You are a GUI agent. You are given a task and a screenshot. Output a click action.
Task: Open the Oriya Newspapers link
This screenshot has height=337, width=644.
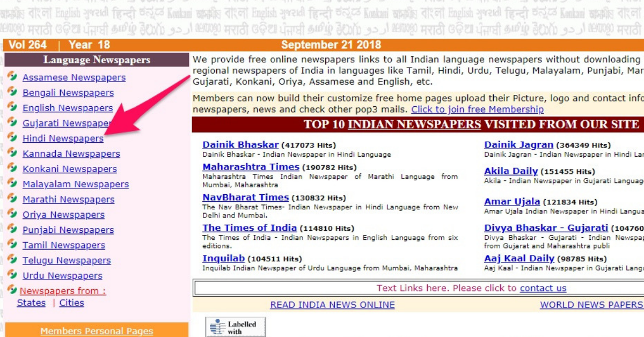[x=63, y=215]
